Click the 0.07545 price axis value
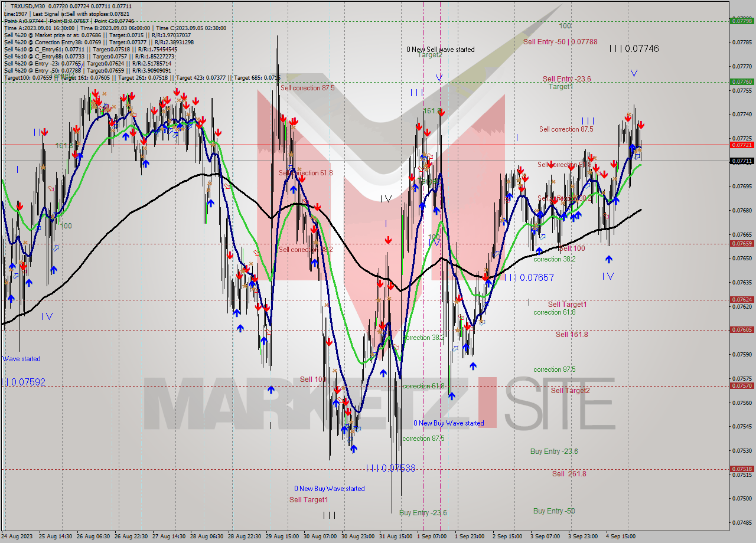Screen dimensions: 756x543 [742, 427]
